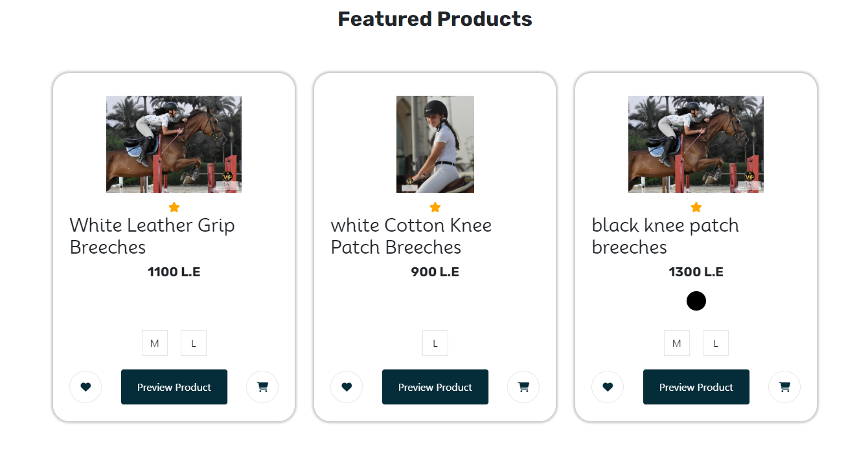
Task: Add White Leather Grip Breeches to wishlist
Action: 86,387
